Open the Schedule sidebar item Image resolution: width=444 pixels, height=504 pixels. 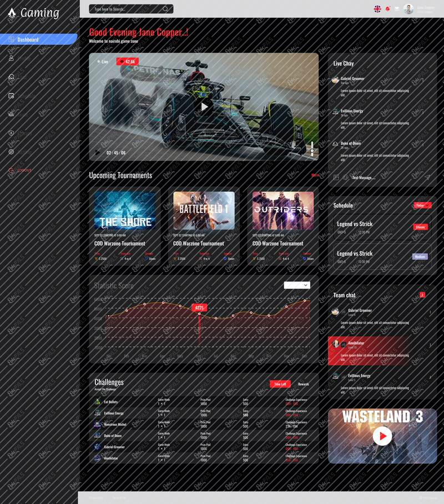(22, 96)
